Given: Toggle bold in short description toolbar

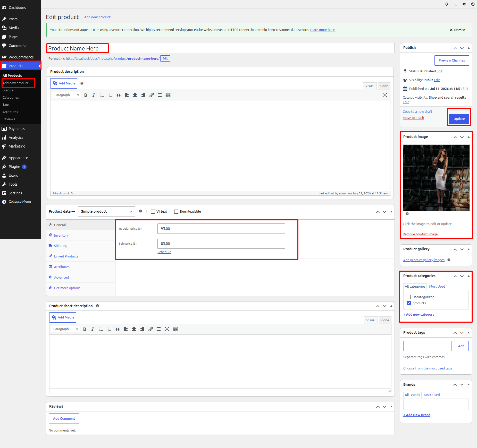Looking at the screenshot, I should tap(85, 329).
